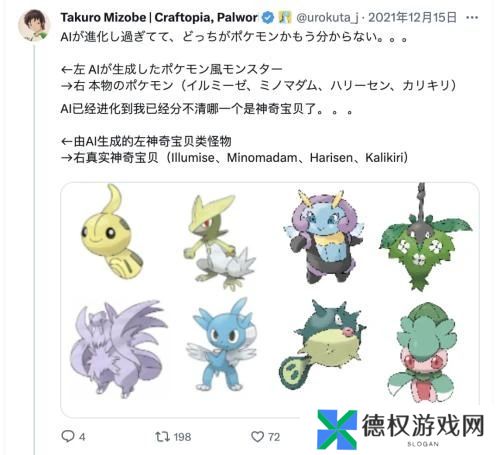Open the 2021年12月15日 timestamp link

[x=412, y=17]
